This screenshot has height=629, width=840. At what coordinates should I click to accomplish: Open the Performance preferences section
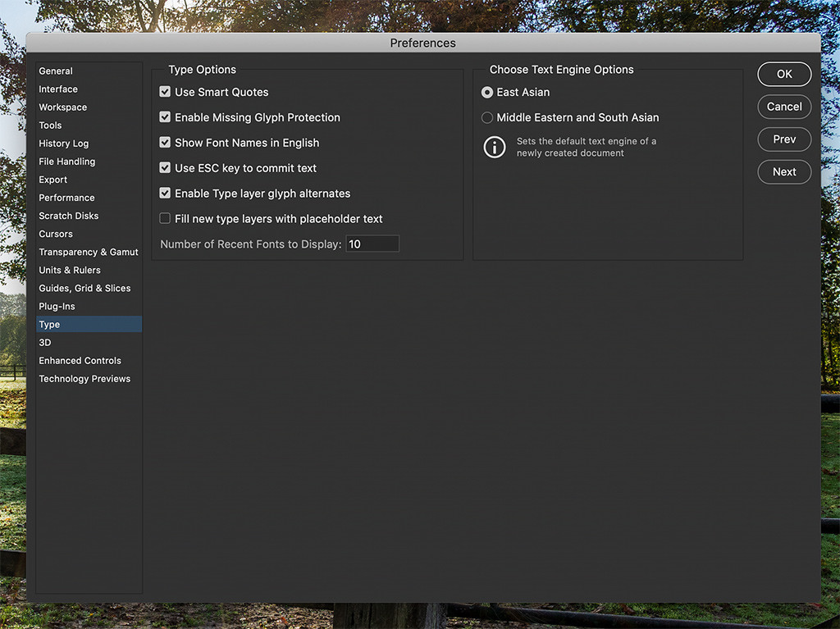[x=66, y=198]
